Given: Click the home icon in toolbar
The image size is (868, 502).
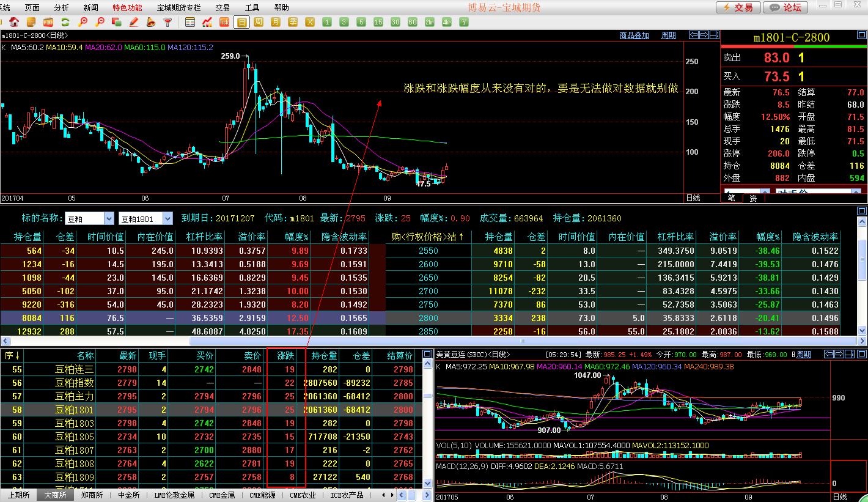Looking at the screenshot, I should 13,23.
